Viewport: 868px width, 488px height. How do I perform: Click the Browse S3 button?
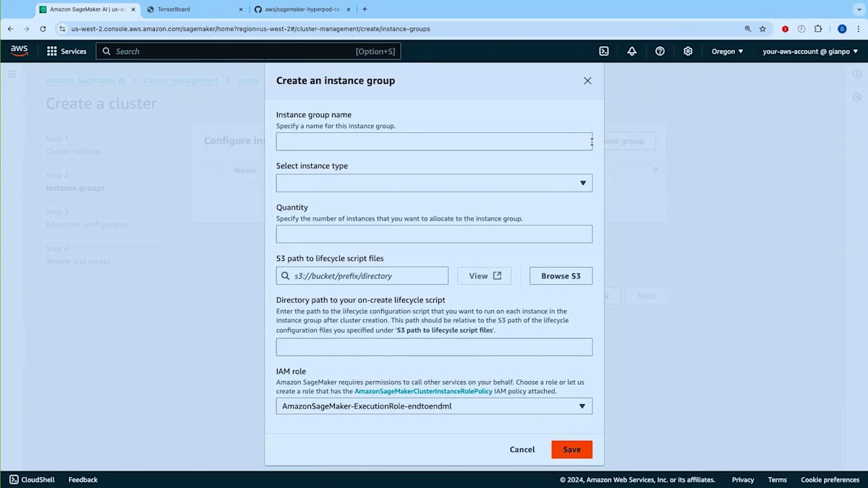pos(561,275)
